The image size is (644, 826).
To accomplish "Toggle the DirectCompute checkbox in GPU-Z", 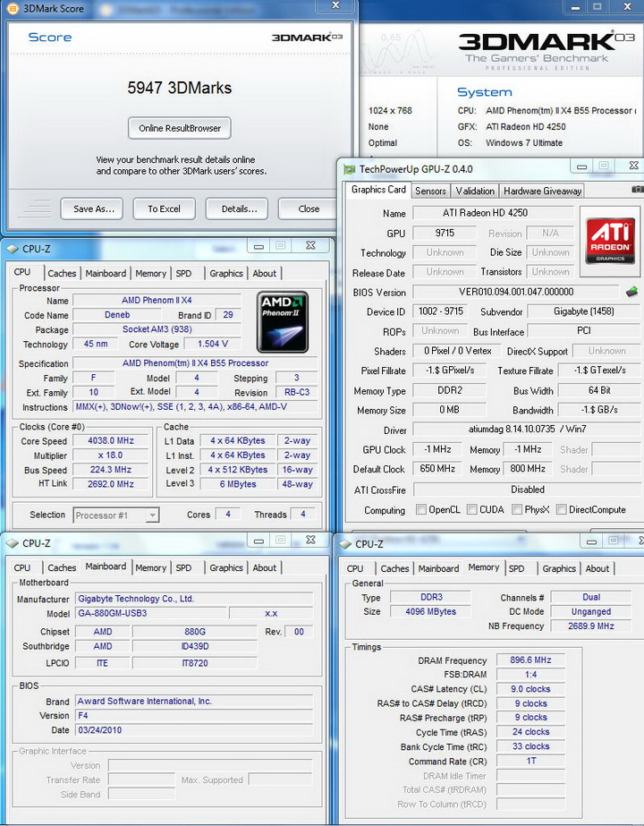I will [562, 509].
